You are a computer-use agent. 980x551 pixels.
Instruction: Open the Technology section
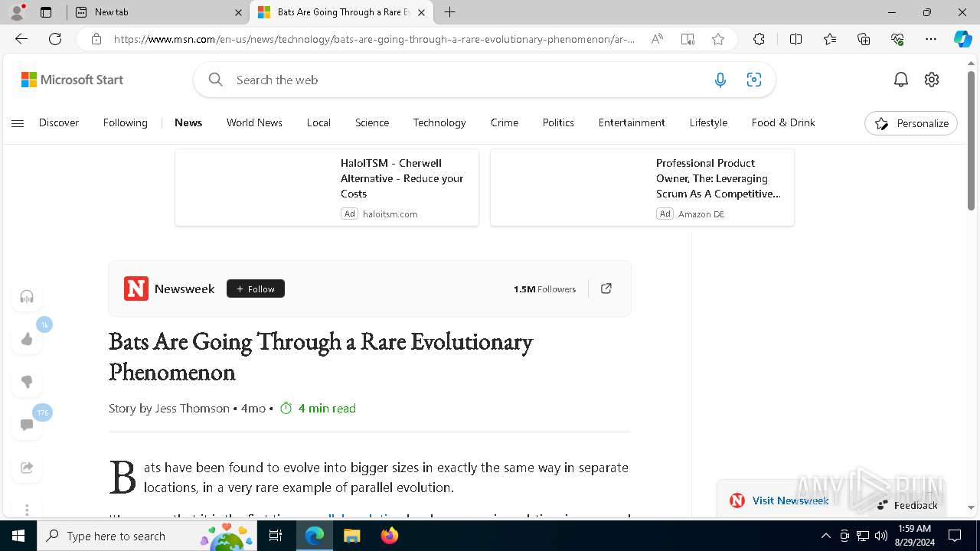[439, 122]
